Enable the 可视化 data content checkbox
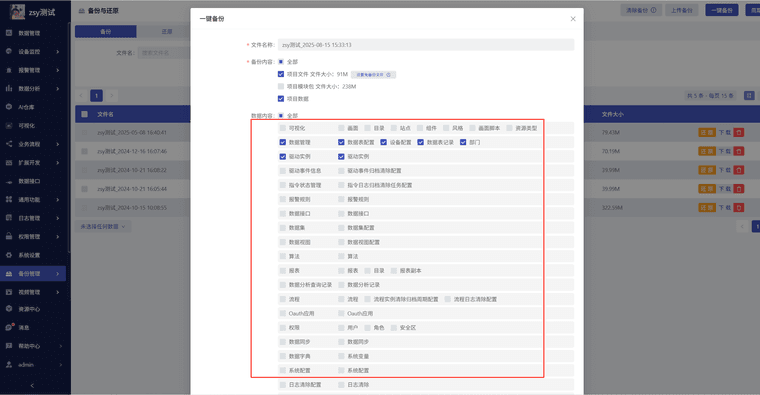Screen dimensions: 760x395 283,128
